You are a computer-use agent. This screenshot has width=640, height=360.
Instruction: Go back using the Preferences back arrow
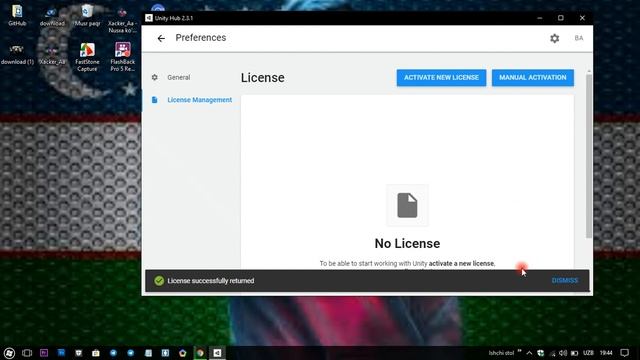[x=161, y=38]
